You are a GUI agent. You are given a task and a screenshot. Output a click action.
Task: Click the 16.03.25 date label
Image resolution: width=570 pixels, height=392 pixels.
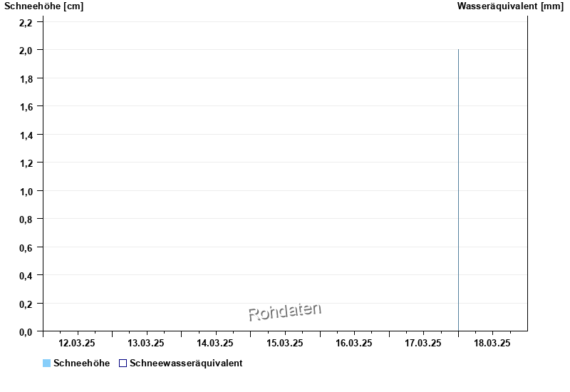(354, 344)
